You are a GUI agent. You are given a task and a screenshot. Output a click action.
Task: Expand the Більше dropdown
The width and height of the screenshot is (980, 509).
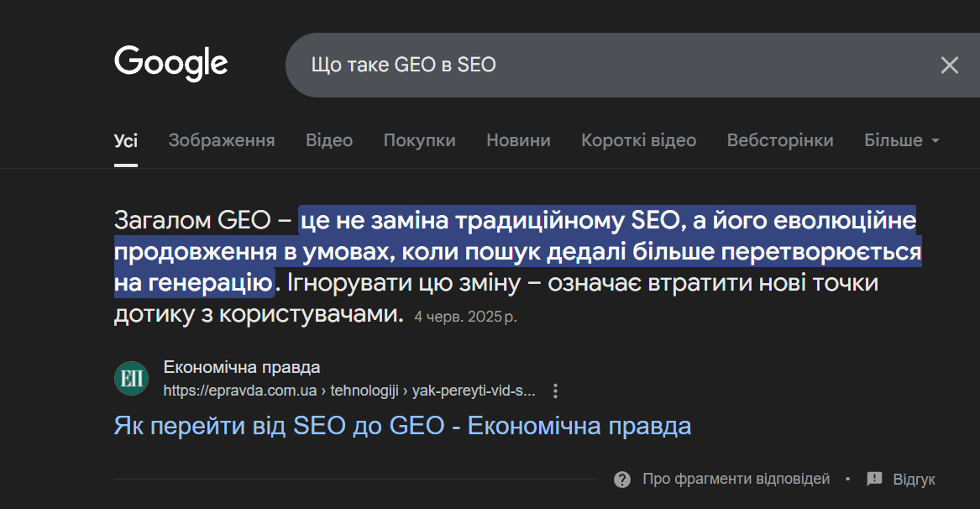[901, 140]
